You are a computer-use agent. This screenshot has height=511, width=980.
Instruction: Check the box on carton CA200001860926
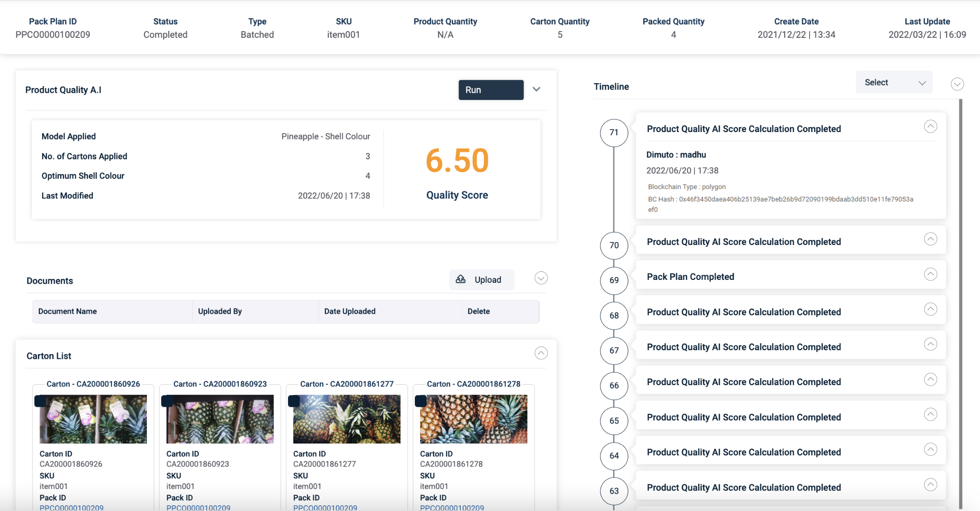click(x=40, y=401)
